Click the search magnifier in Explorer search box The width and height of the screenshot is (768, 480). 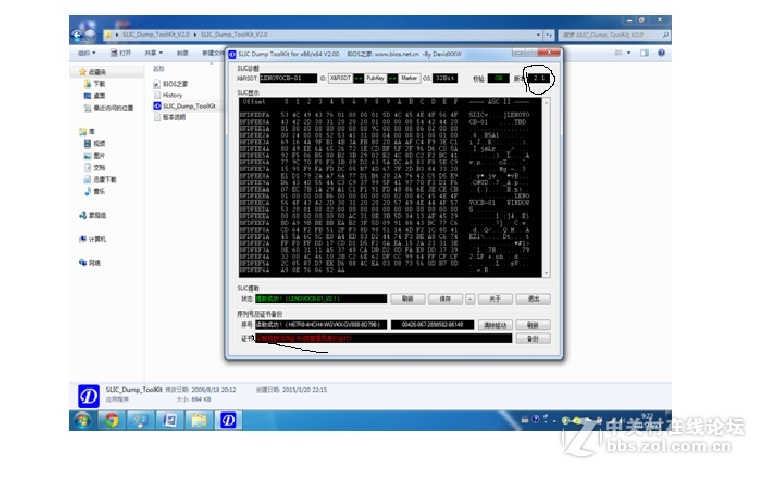pos(665,35)
